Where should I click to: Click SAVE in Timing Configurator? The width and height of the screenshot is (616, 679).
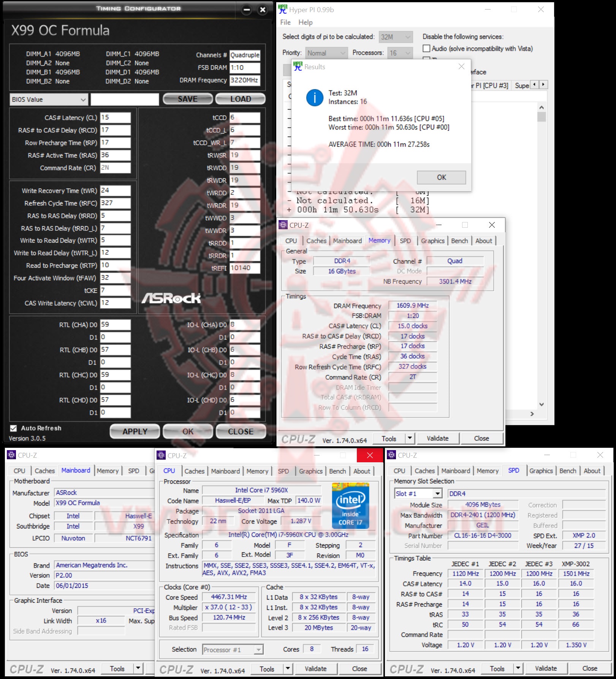click(x=188, y=99)
